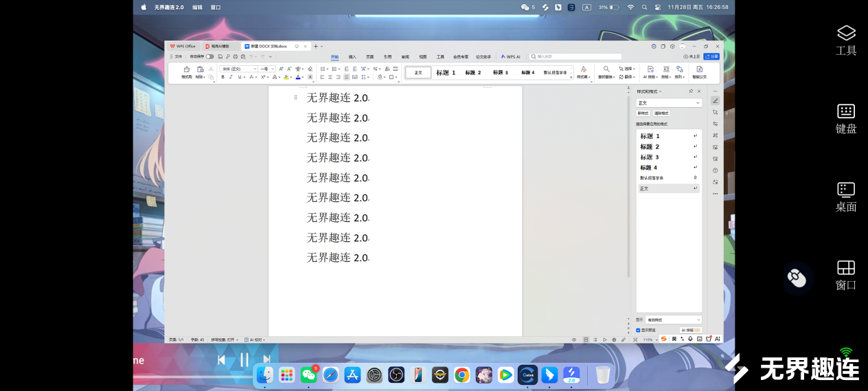Open the WPS AI tab
The image size is (868, 391).
point(511,57)
